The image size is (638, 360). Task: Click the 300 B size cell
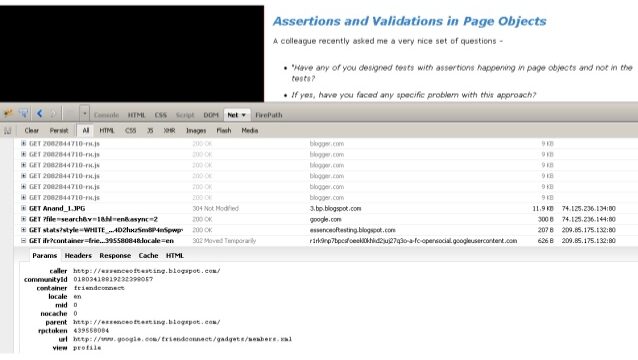[x=545, y=219]
